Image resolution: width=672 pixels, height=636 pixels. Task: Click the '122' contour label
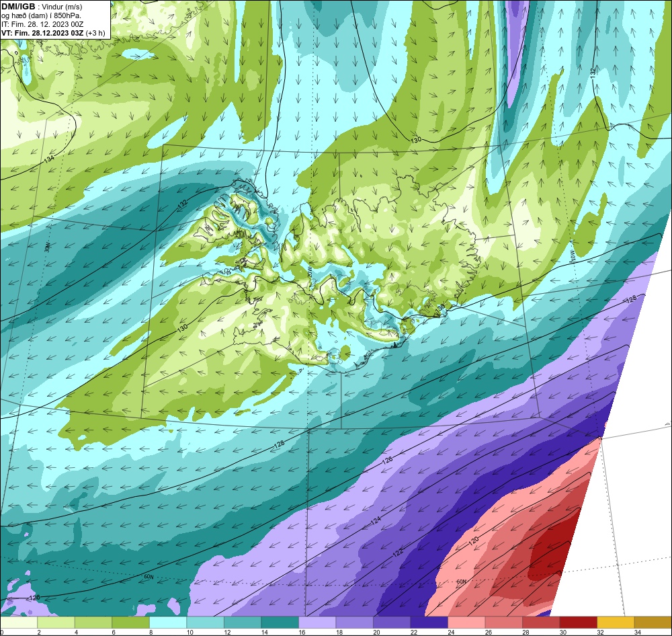[x=398, y=552]
